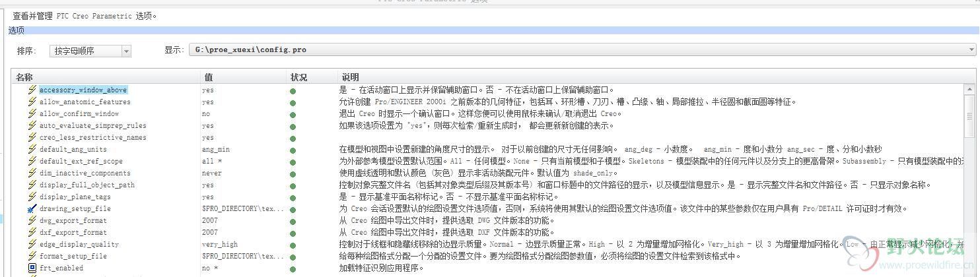980x277 pixels.
Task: Click the lightning icon beside accessory_window_above
Action: pyautogui.click(x=32, y=90)
